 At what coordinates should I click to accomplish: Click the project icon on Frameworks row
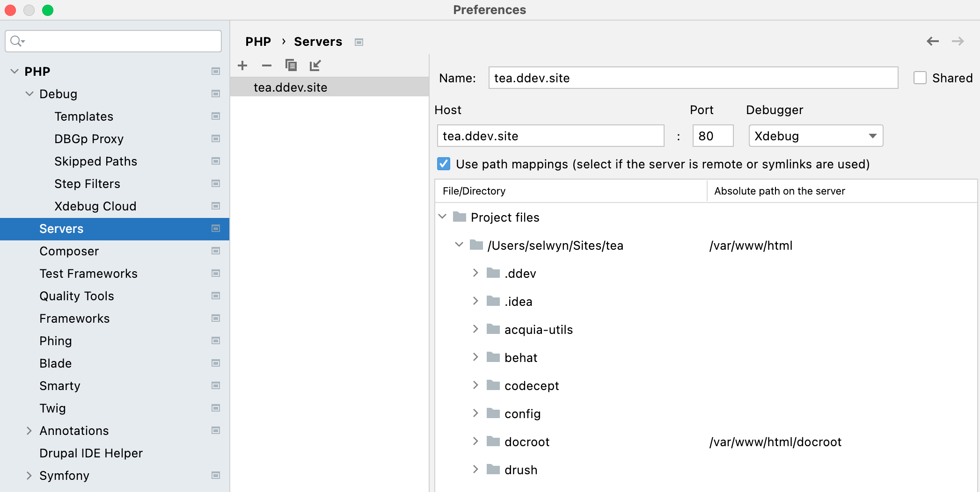tap(216, 318)
